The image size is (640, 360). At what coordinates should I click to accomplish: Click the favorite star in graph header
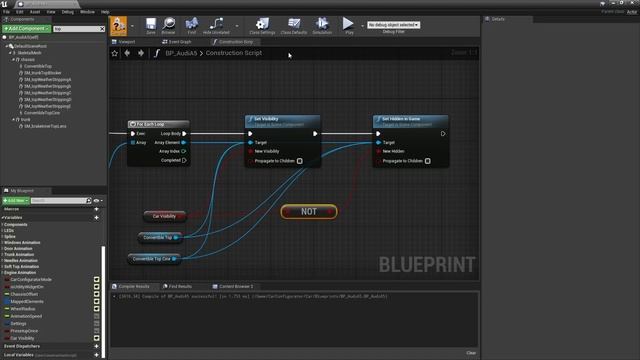tap(115, 53)
